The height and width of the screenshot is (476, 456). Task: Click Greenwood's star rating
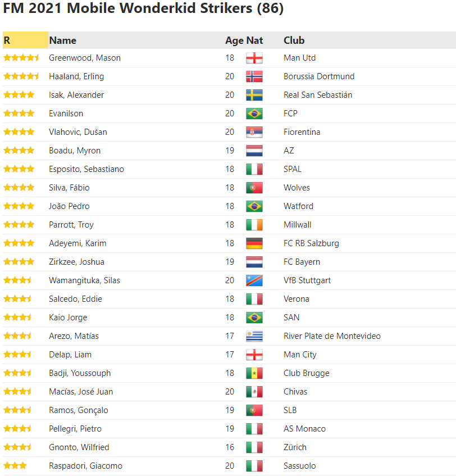tap(21, 58)
